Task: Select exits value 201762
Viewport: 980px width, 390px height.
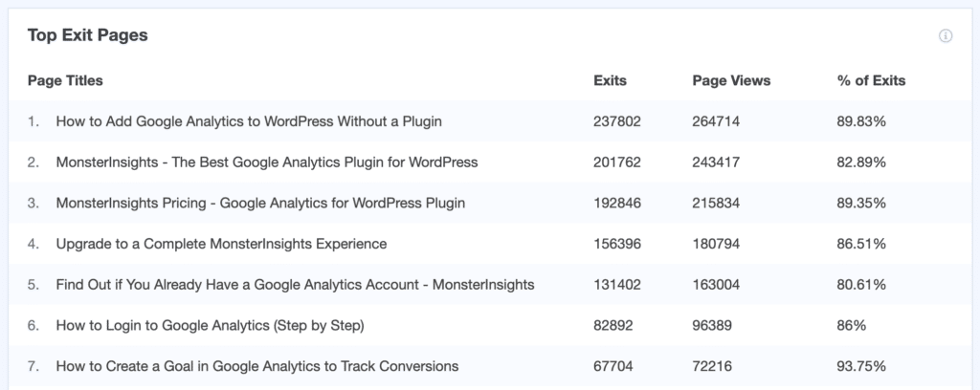Action: point(617,162)
